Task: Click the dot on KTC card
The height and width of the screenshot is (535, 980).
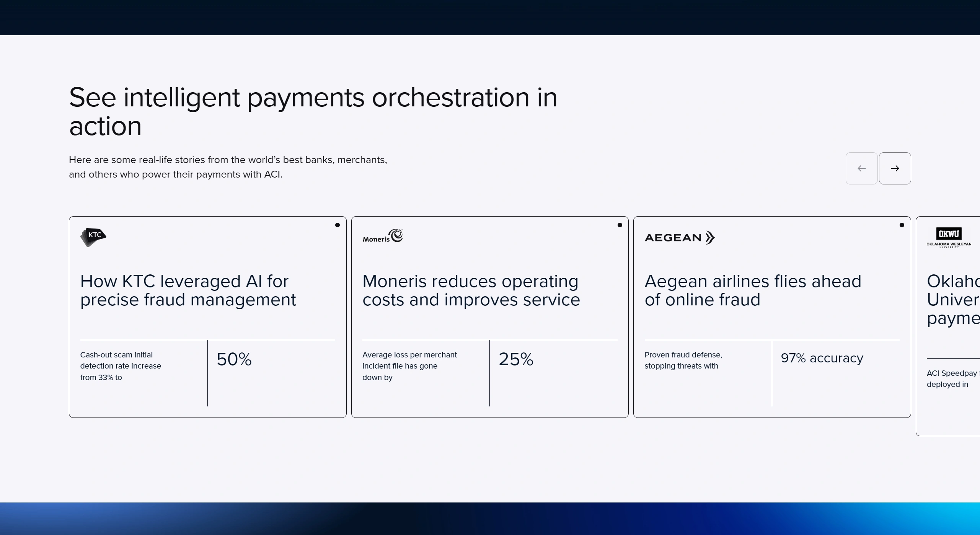Action: tap(337, 225)
